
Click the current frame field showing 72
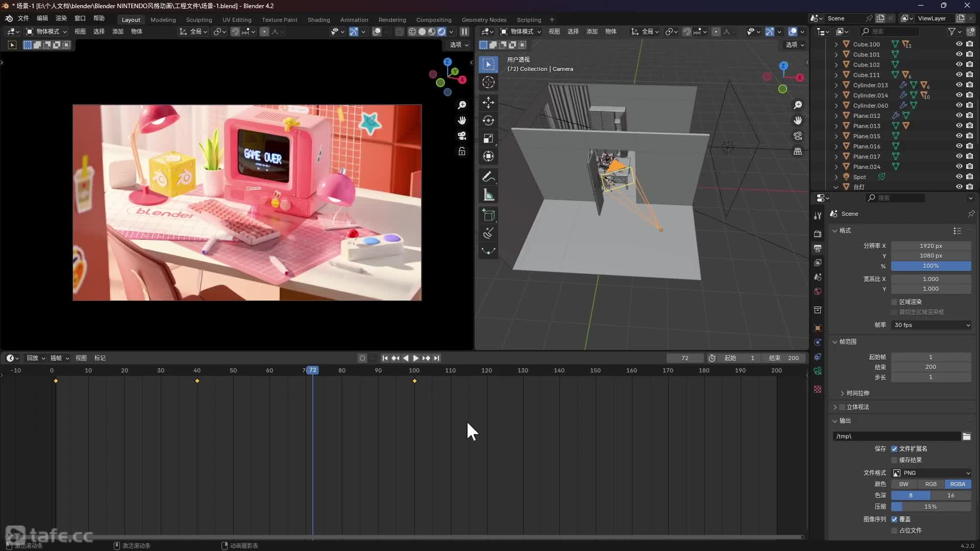click(685, 358)
